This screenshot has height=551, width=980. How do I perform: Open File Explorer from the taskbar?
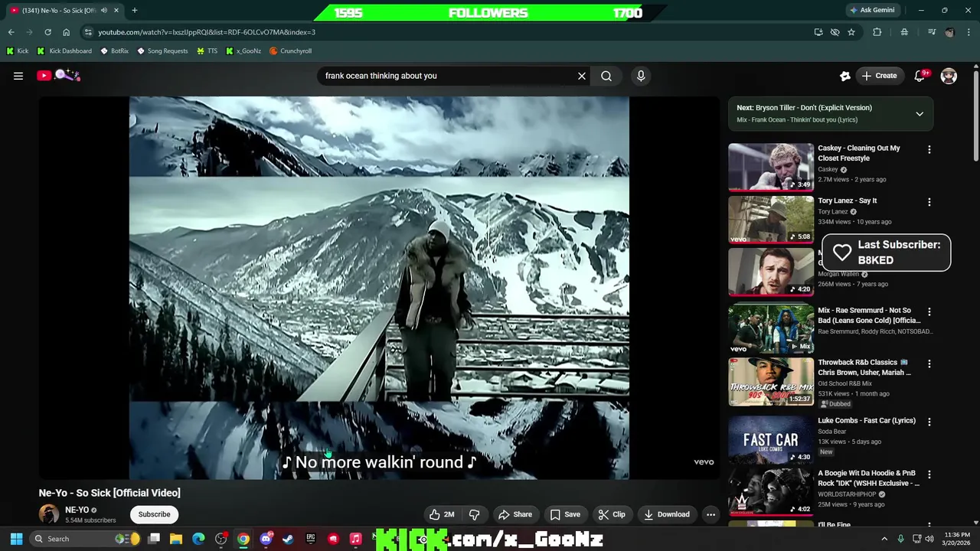176,539
